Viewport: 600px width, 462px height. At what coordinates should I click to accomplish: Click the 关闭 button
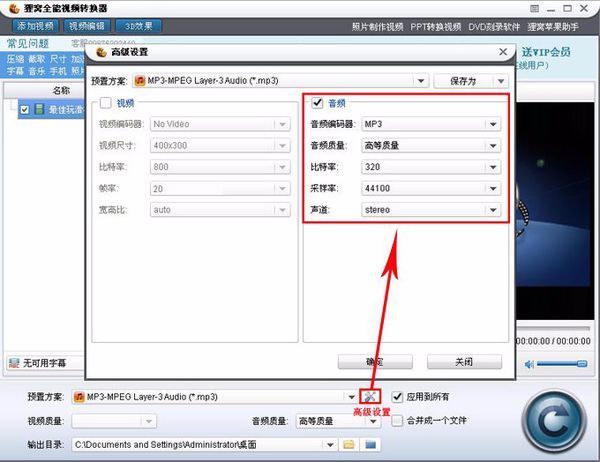pyautogui.click(x=464, y=362)
